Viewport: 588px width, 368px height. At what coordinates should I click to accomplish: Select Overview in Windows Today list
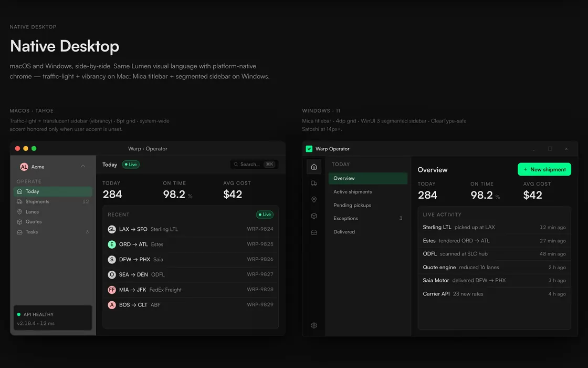(368, 178)
